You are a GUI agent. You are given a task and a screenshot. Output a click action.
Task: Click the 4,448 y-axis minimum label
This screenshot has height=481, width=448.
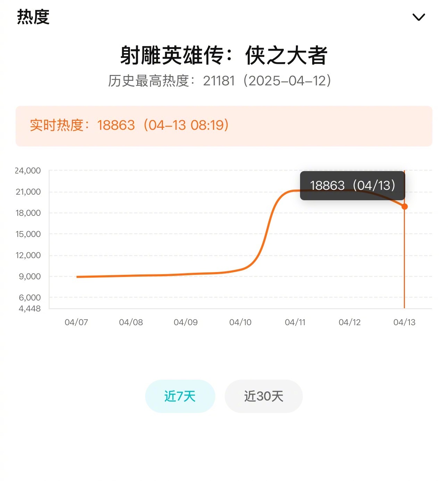point(30,309)
